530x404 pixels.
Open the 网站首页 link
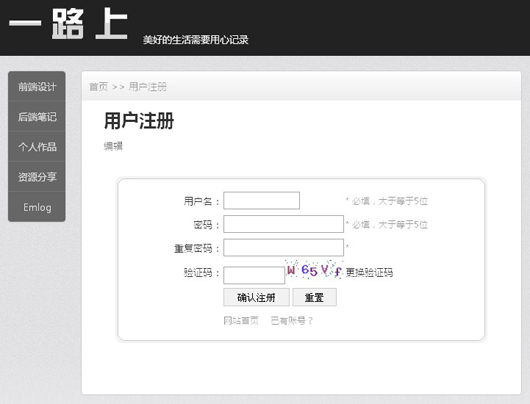(x=241, y=320)
